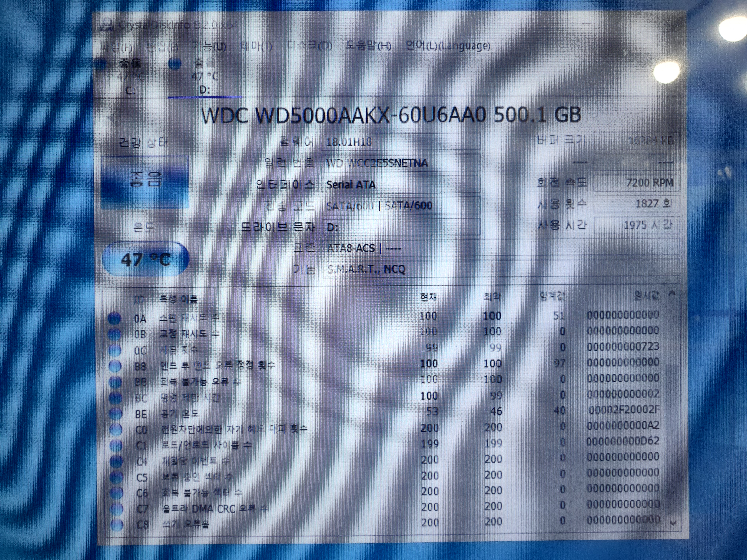This screenshot has width=747, height=560.
Task: Click raw value 000000000002 in row BC
Action: click(623, 394)
